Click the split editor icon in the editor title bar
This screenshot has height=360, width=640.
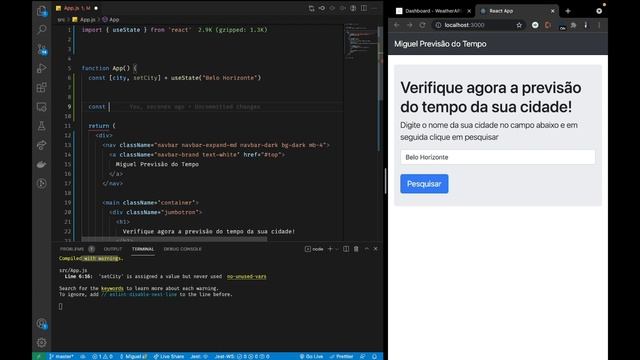(x=364, y=8)
